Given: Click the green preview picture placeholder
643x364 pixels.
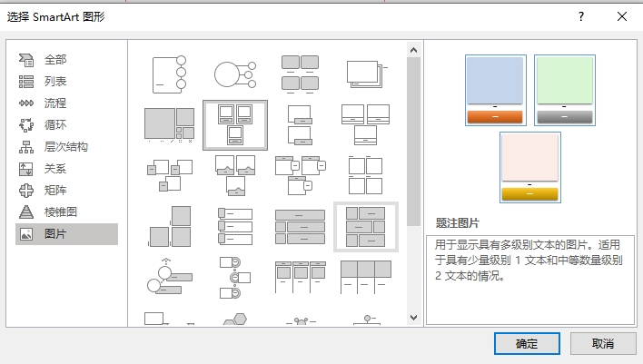Looking at the screenshot, I should pos(565,80).
